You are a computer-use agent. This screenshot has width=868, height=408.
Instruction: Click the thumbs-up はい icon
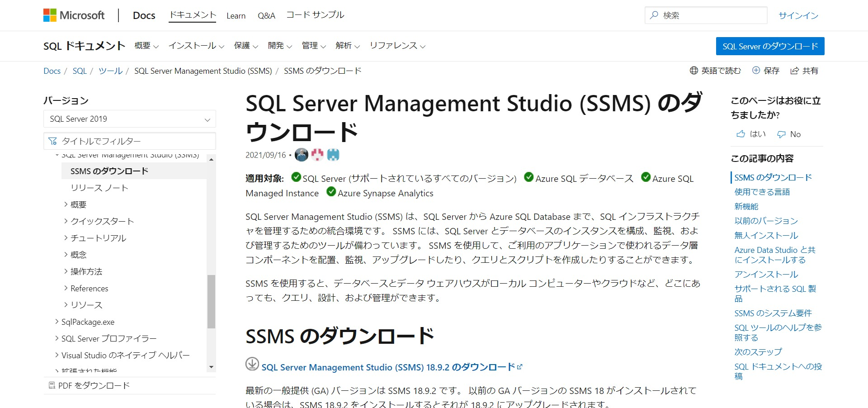pyautogui.click(x=741, y=134)
